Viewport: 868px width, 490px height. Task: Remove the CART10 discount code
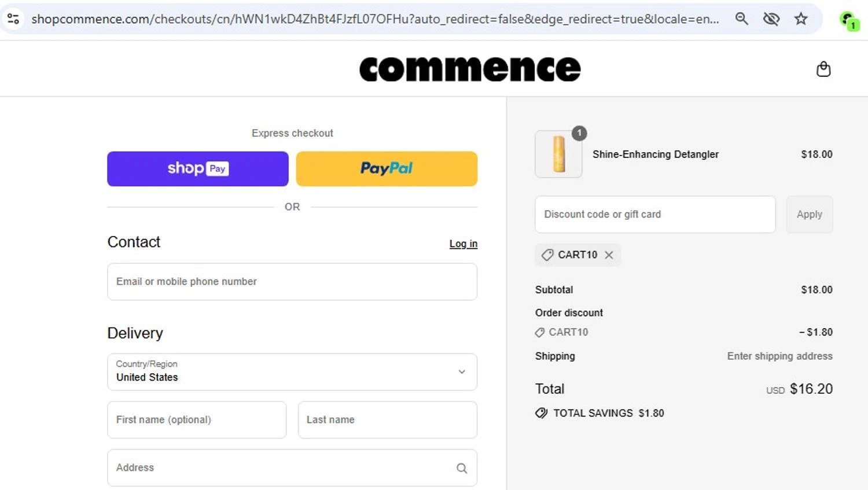click(x=609, y=255)
